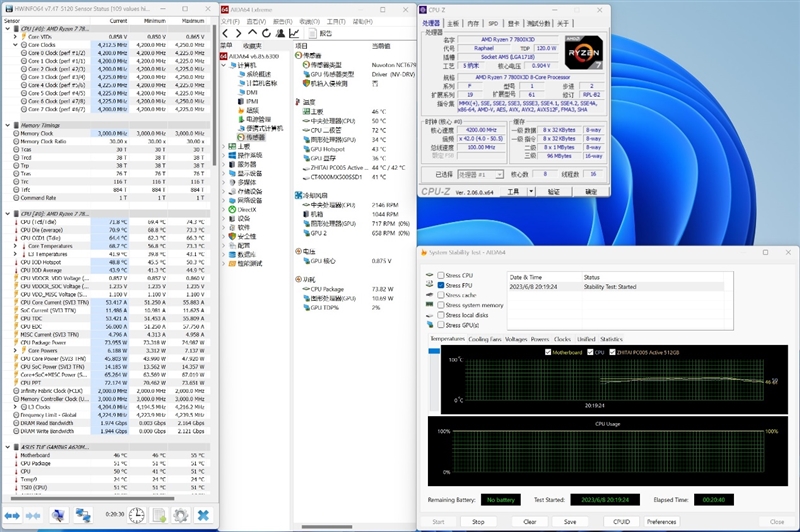
Task: Click AIDA64 user silhouette toolbar icon
Action: [x=280, y=33]
